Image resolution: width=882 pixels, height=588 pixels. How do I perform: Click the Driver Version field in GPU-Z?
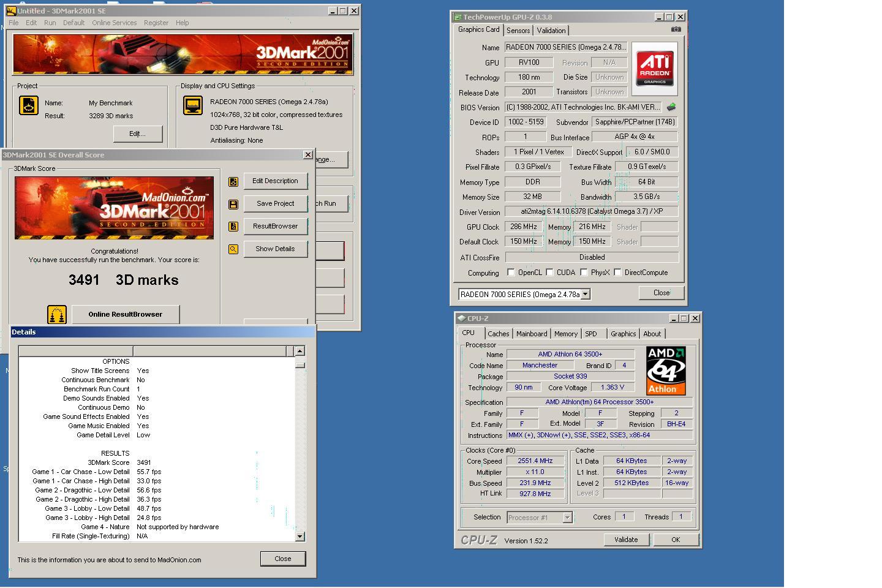click(x=592, y=211)
